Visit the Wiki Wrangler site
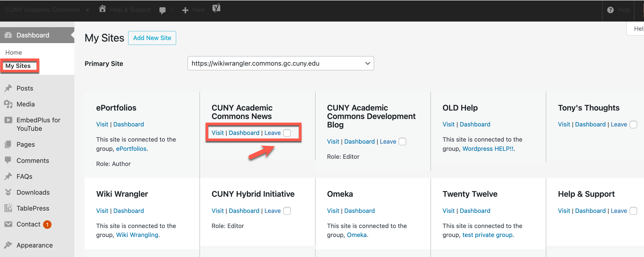The width and height of the screenshot is (644, 257). (102, 211)
